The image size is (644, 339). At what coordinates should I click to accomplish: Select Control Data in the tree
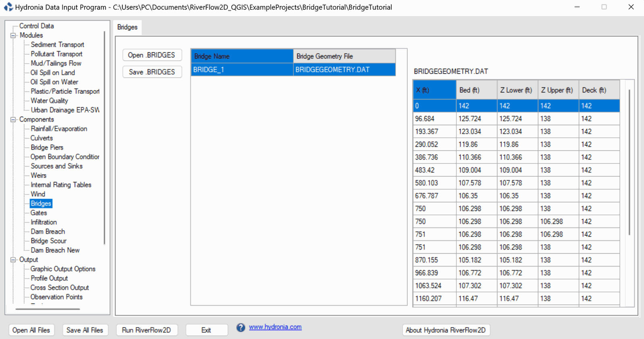tap(36, 26)
